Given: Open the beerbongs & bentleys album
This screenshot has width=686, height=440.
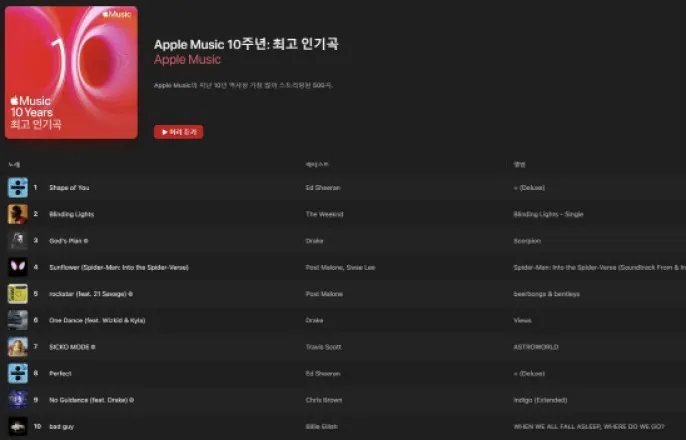Looking at the screenshot, I should tap(546, 294).
